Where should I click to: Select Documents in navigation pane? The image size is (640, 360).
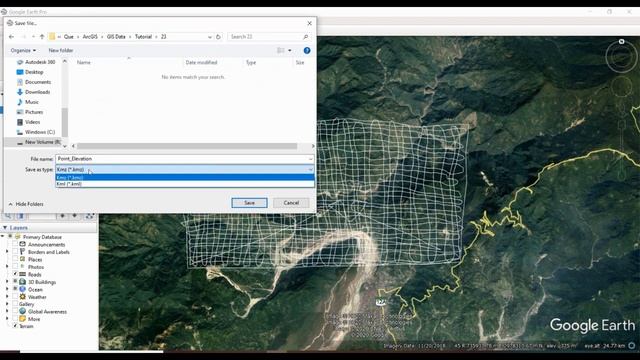point(34,82)
